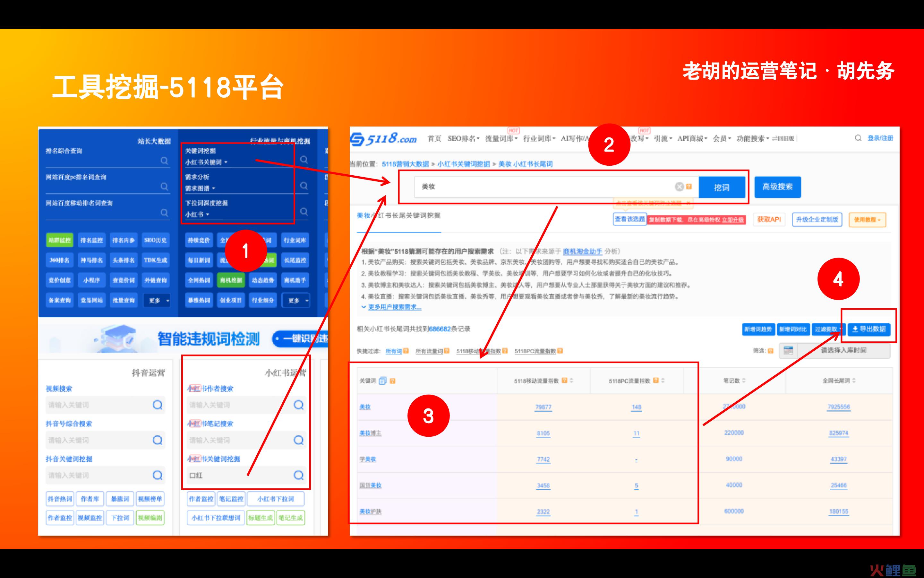Click search icon in 下拉词深度挖掘 row
924x578 pixels.
pyautogui.click(x=304, y=211)
